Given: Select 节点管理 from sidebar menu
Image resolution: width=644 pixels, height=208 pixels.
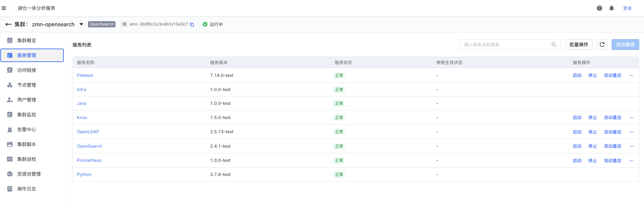Looking at the screenshot, I should pos(27,85).
